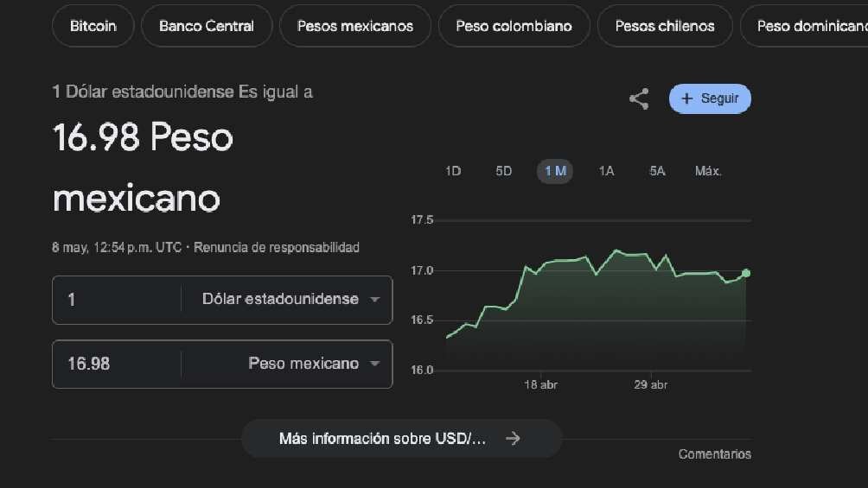Choose the Peso colombiano chip
The image size is (868, 488).
click(514, 26)
